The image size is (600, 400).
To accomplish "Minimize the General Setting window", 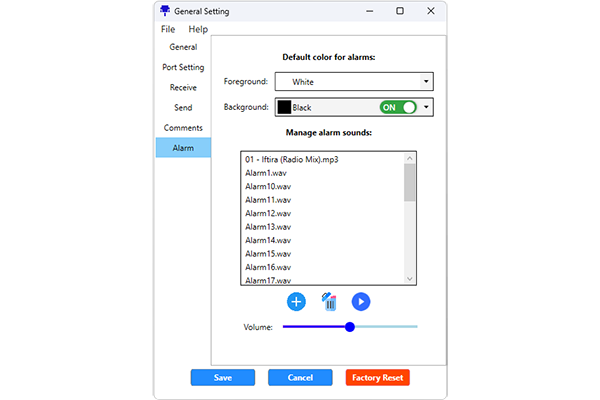I will click(369, 11).
